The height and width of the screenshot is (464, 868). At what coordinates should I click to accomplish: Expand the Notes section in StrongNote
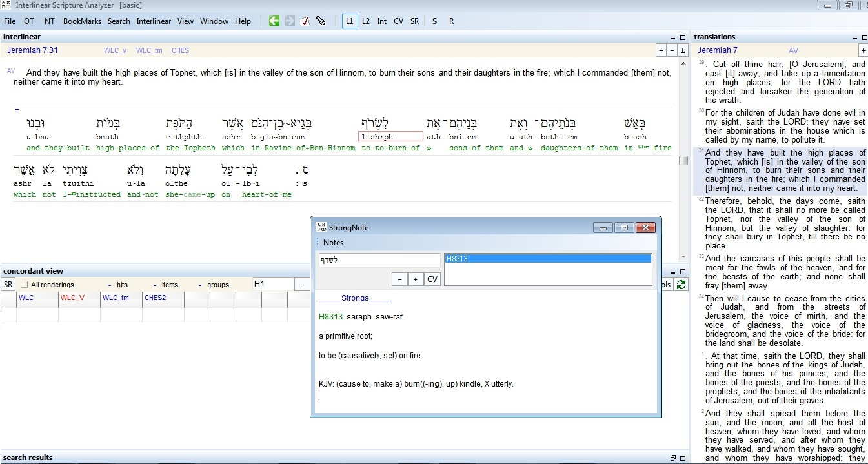(333, 243)
